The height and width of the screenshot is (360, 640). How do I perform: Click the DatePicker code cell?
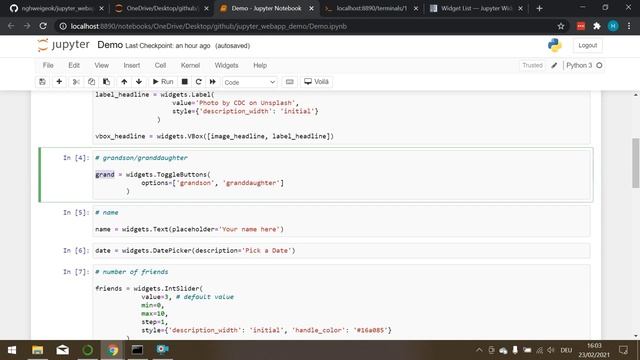(342, 251)
